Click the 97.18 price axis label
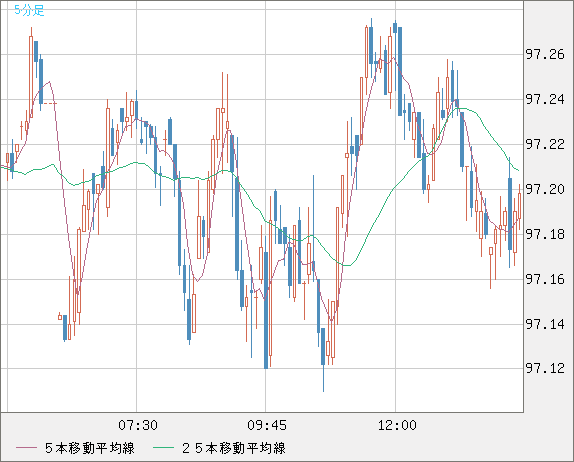574x462 pixels. [x=545, y=234]
